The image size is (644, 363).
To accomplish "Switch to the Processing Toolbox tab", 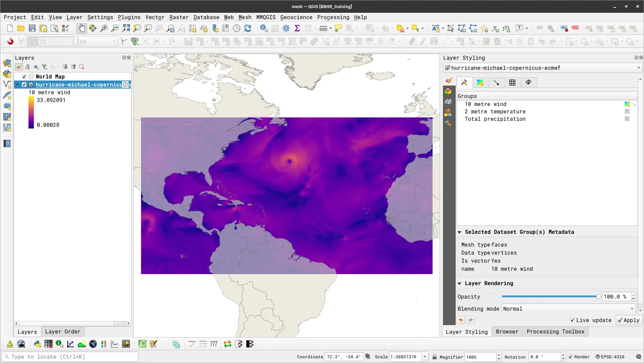I will pyautogui.click(x=555, y=331).
